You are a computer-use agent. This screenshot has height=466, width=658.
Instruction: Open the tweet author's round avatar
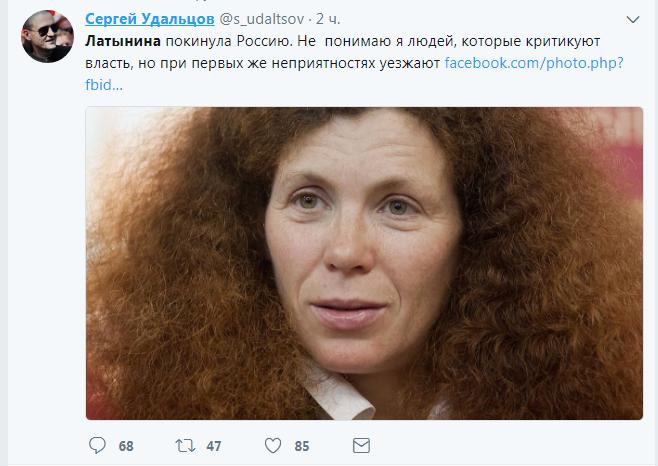(x=47, y=37)
